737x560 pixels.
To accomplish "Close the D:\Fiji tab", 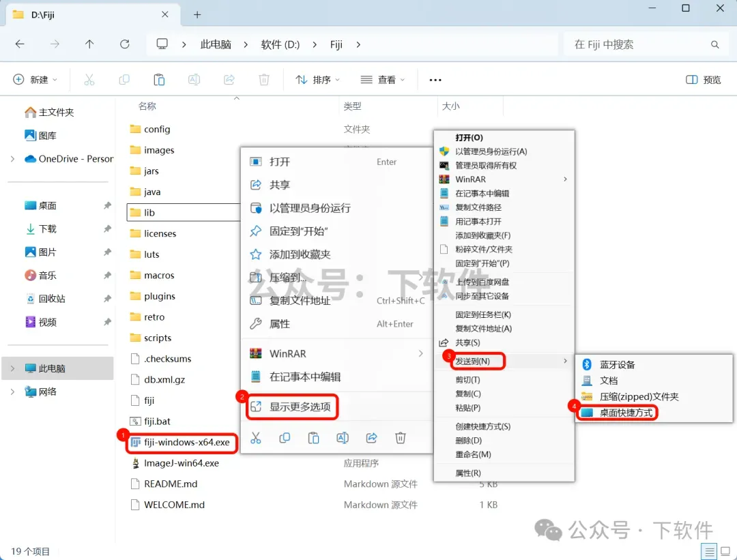I will pyautogui.click(x=165, y=14).
